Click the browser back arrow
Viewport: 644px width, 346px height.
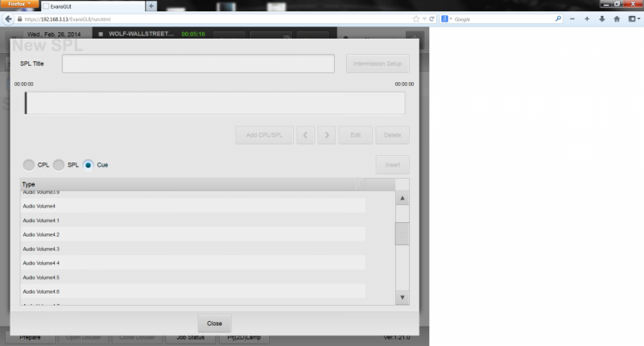click(9, 19)
